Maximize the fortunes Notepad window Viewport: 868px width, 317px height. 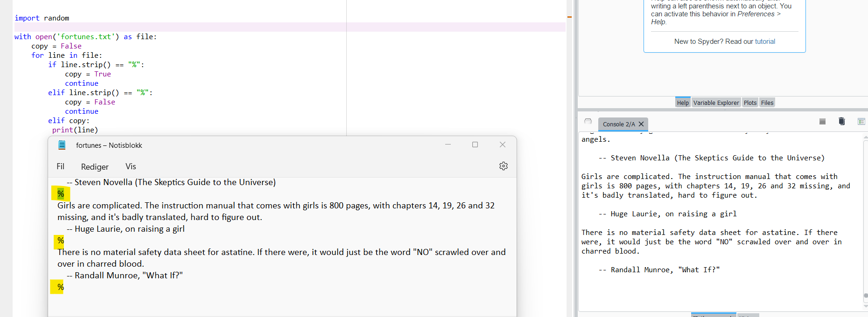(475, 145)
